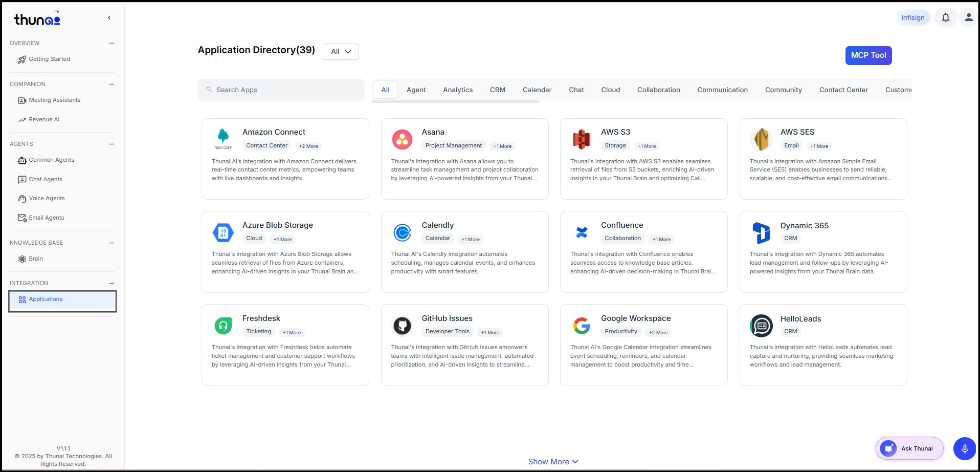Screen dimensions: 980x472
Task: Click the Ticketing tag on Freshdesk
Action: 258,332
